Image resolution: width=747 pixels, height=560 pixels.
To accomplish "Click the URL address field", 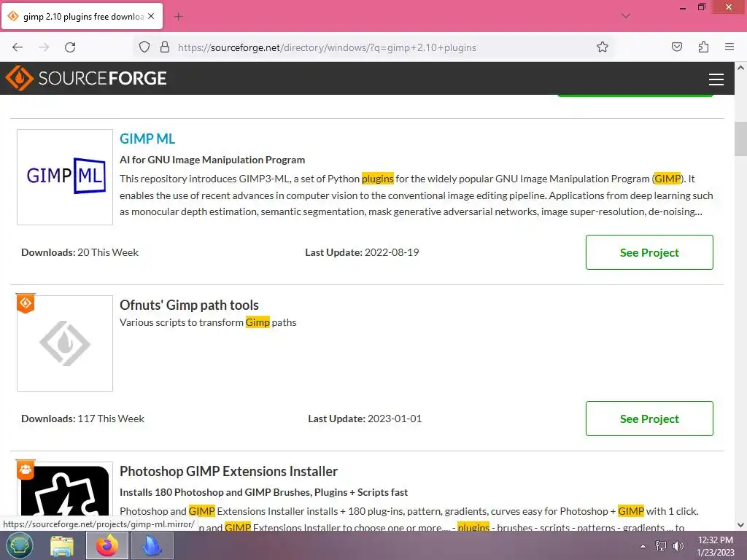I will pos(374,47).
